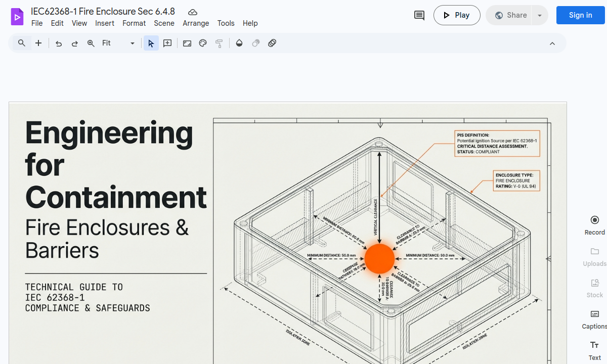Open the Stock media panel
The height and width of the screenshot is (364, 607).
(594, 287)
